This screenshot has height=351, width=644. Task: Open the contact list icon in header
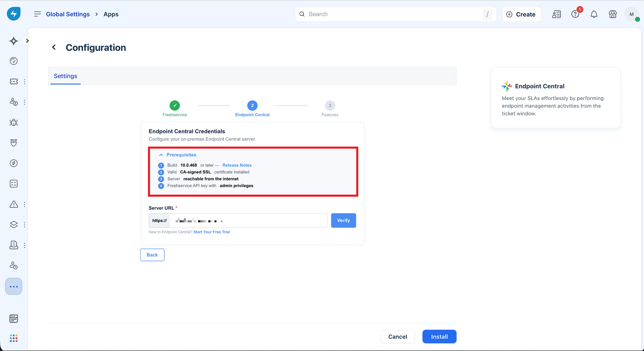pyautogui.click(x=556, y=14)
